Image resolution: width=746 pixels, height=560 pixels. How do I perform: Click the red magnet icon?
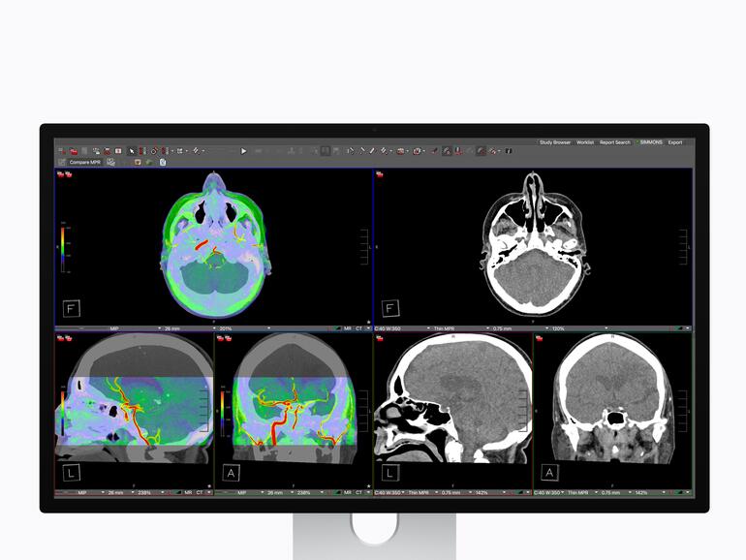[458, 151]
